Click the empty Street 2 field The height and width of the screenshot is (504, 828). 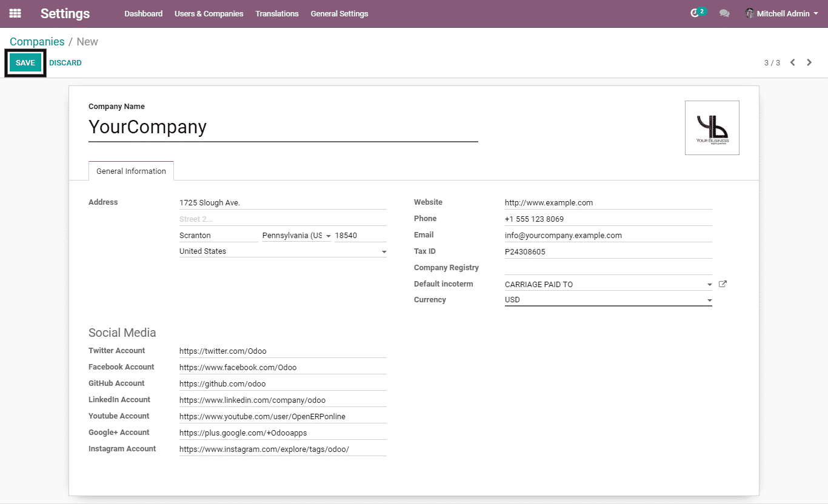pos(282,219)
